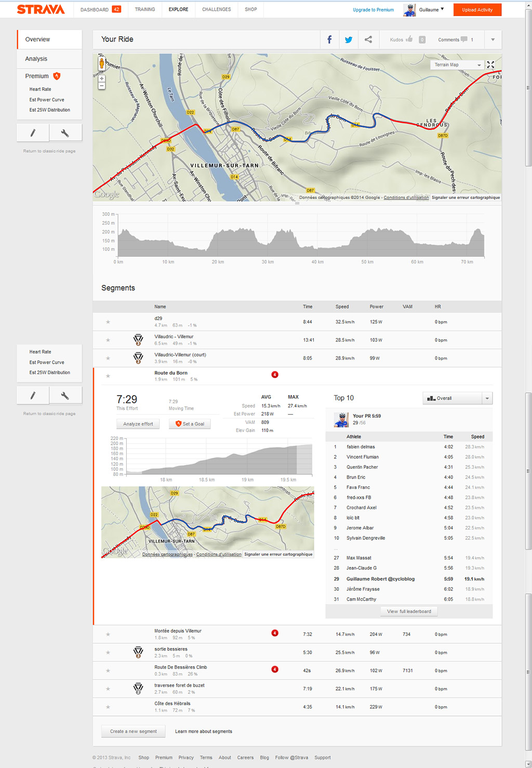
Task: Open the Challenges menu
Action: click(217, 9)
